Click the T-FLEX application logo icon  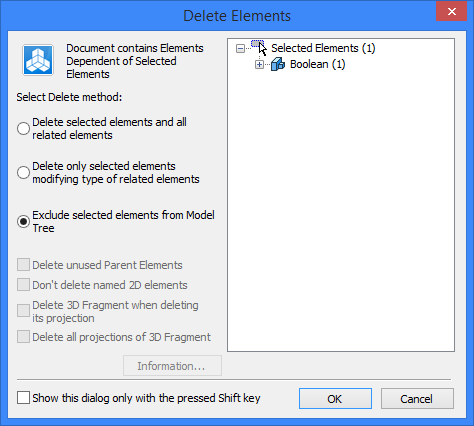(38, 60)
